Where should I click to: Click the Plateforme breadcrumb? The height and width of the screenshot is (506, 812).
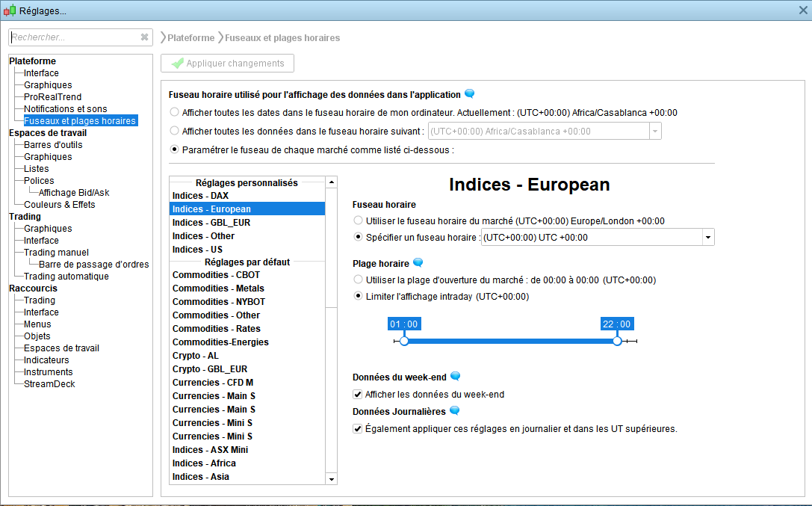[190, 38]
